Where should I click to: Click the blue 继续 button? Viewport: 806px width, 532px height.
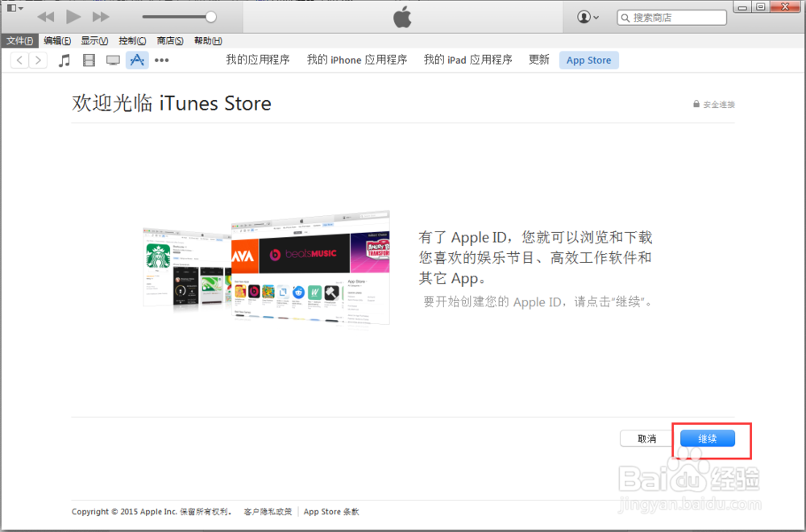coord(708,438)
